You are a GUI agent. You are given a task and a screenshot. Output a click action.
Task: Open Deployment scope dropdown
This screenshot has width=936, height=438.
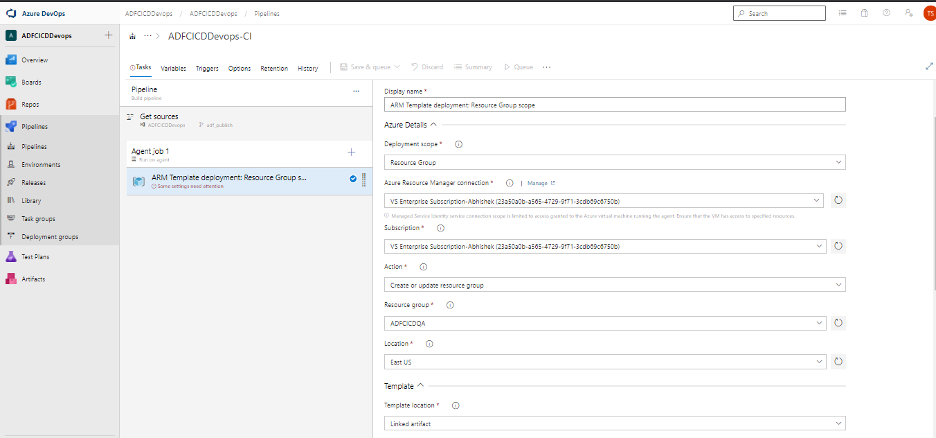click(615, 162)
